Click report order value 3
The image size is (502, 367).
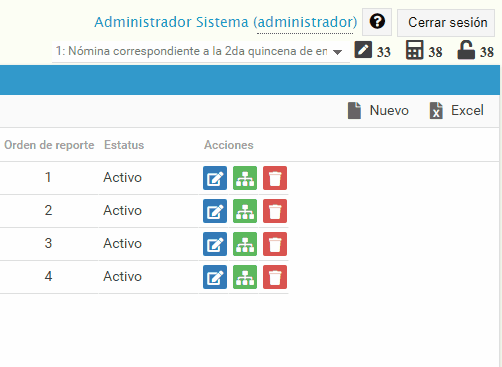coord(48,243)
